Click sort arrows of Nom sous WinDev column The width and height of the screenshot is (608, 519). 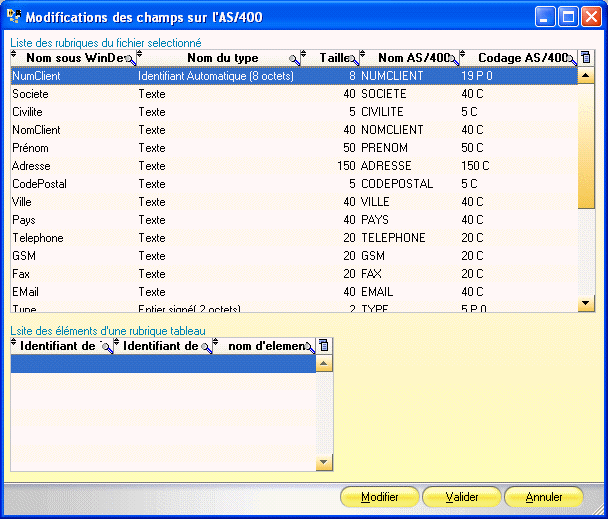[x=14, y=54]
